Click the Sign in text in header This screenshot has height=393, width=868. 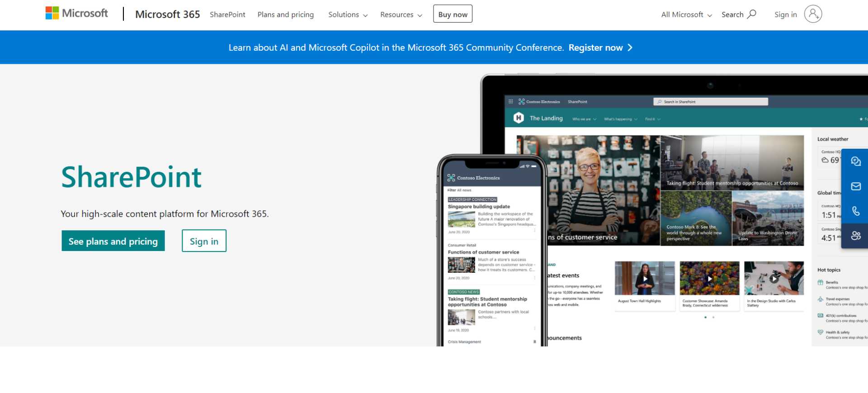785,14
